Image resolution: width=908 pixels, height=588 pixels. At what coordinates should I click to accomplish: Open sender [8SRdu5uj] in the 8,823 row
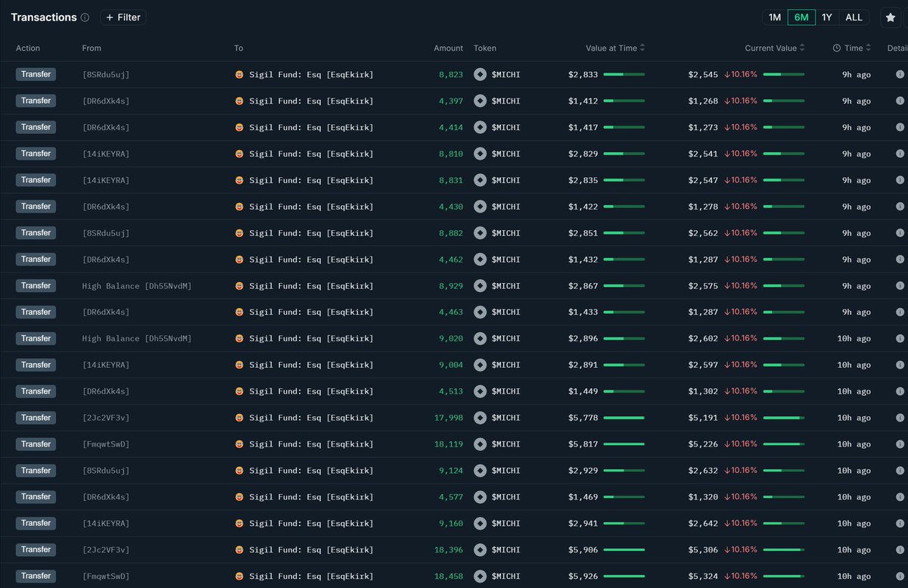click(106, 75)
